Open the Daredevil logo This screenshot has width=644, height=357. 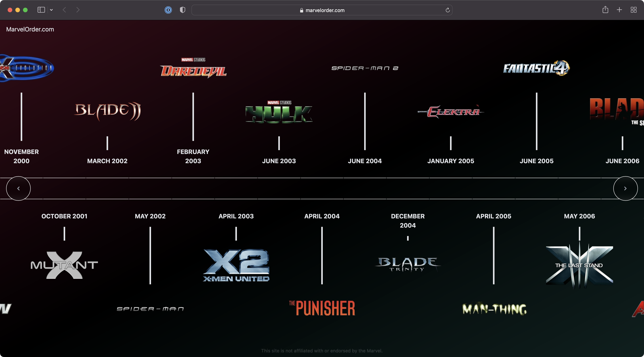(193, 68)
